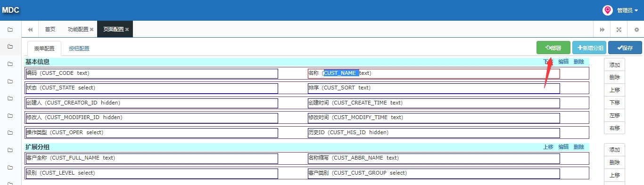Click the 基本信息 group title
The height and width of the screenshot is (185, 644).
tap(37, 62)
